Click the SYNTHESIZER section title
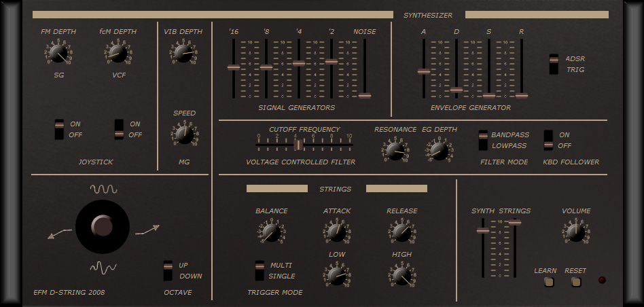 427,15
